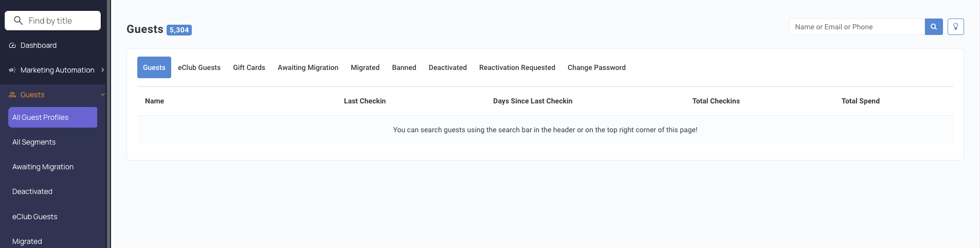The image size is (980, 248).
Task: Click the lightbulb hint icon
Action: click(x=956, y=27)
